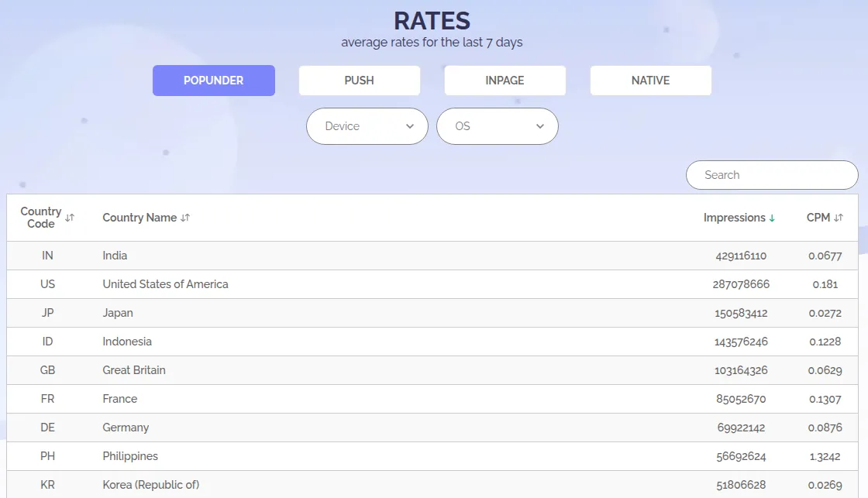
Task: Click impressions value 143576246
Action: click(x=741, y=342)
